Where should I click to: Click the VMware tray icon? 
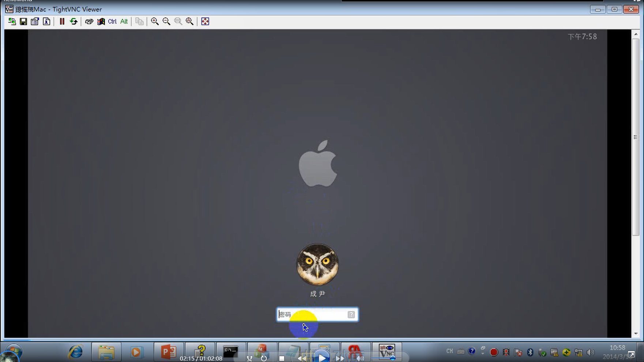[x=554, y=352]
